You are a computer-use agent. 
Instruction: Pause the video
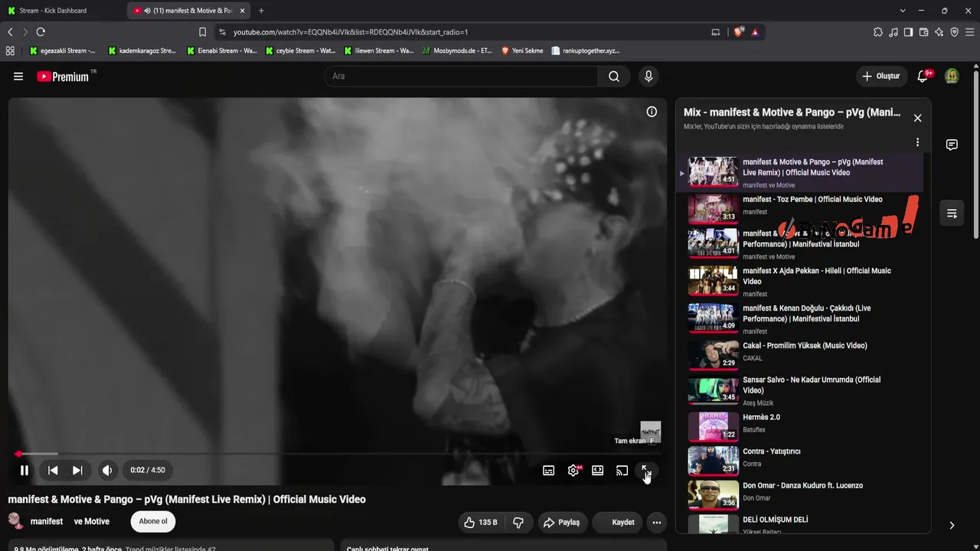[24, 471]
